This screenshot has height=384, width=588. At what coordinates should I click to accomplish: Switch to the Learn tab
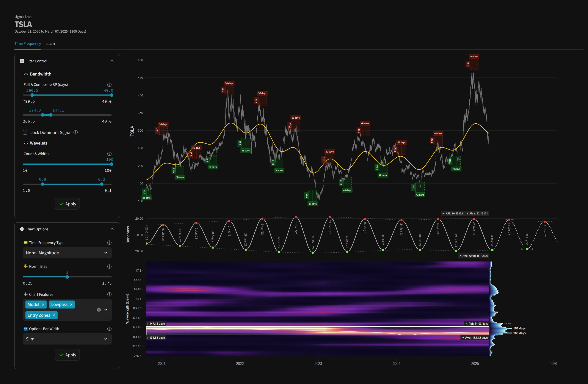pos(50,44)
